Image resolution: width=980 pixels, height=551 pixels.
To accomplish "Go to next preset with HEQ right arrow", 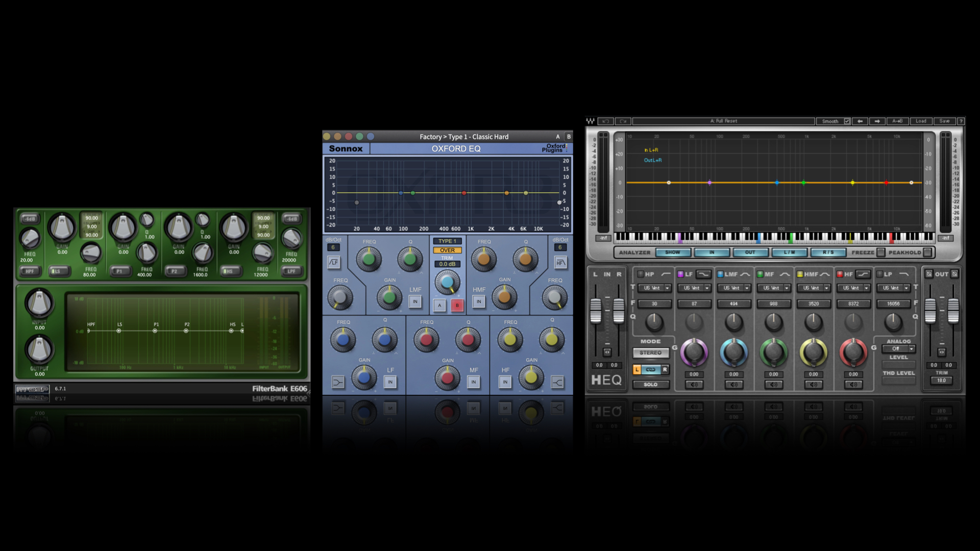I will click(x=877, y=121).
